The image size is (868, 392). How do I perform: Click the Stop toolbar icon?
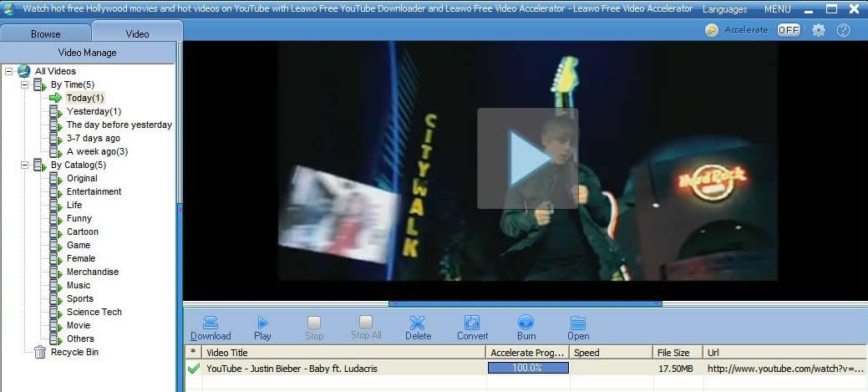(314, 323)
